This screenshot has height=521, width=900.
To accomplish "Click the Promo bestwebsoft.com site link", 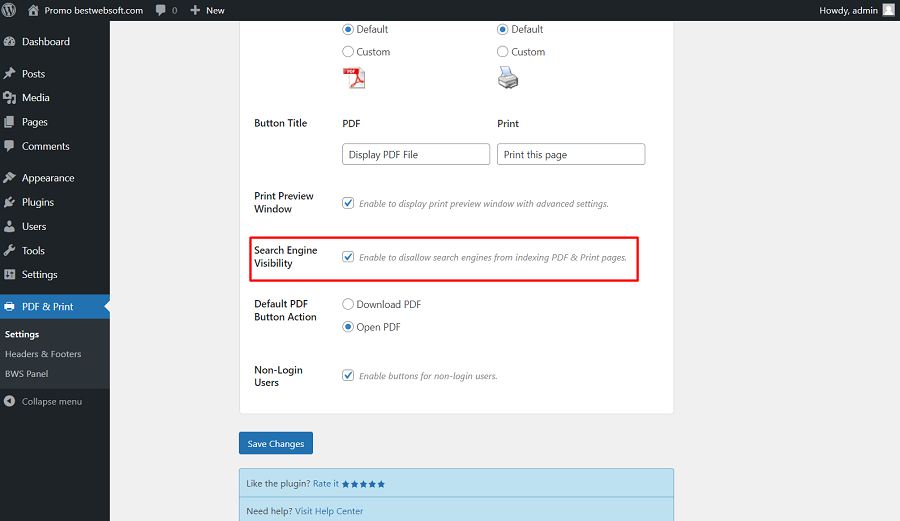I will [94, 10].
